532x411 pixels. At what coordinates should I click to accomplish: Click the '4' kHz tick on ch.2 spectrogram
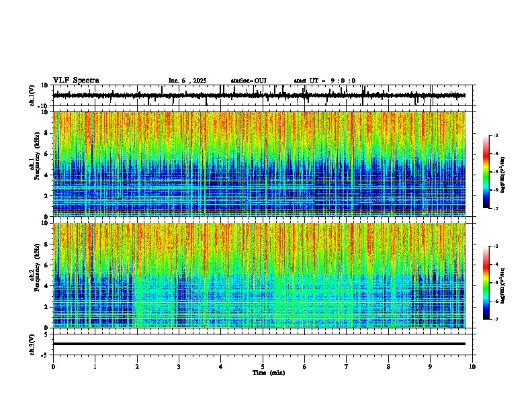47,286
